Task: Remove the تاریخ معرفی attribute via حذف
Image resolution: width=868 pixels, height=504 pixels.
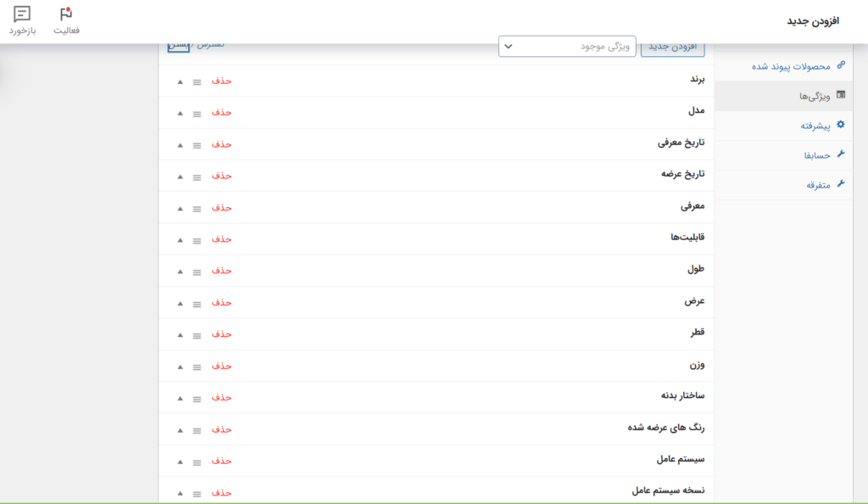Action: click(x=221, y=144)
